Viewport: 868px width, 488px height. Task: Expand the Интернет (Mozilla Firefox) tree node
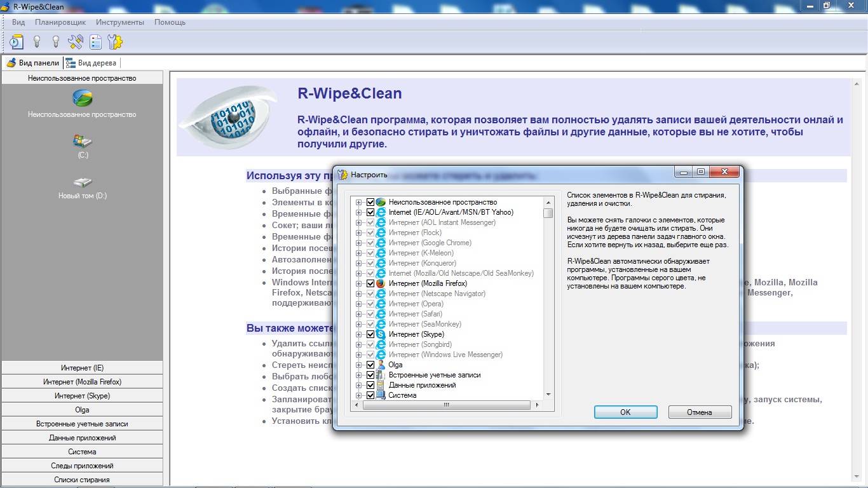click(359, 283)
